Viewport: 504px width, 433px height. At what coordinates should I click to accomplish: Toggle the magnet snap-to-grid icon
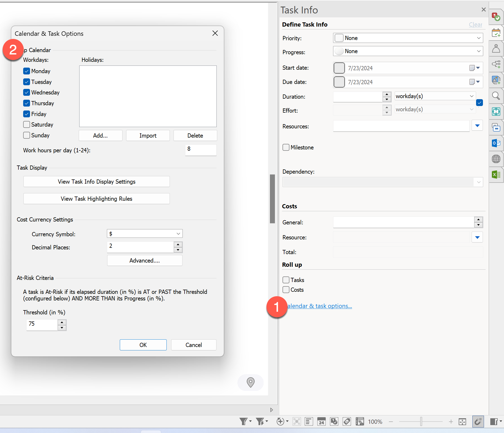coord(478,422)
